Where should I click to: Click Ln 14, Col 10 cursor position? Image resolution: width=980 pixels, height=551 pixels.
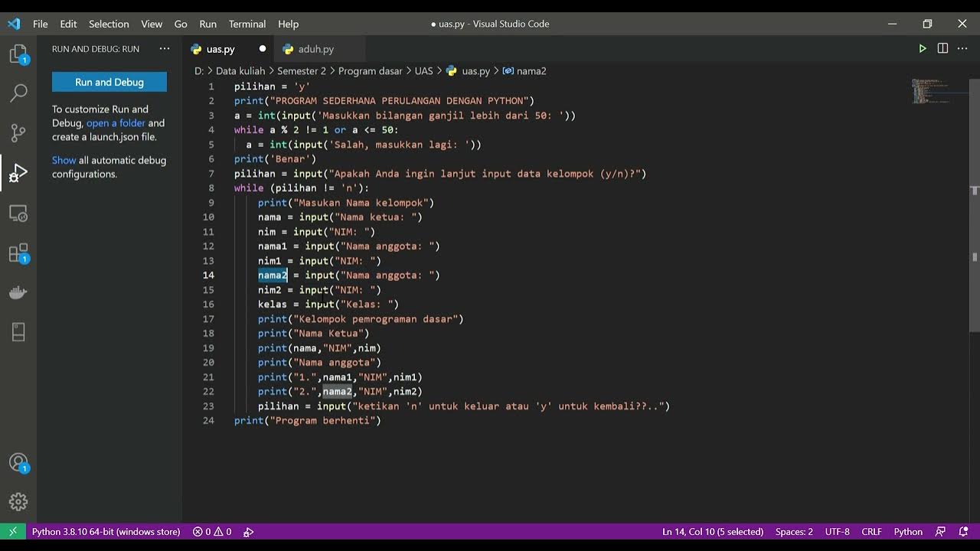[712, 531]
